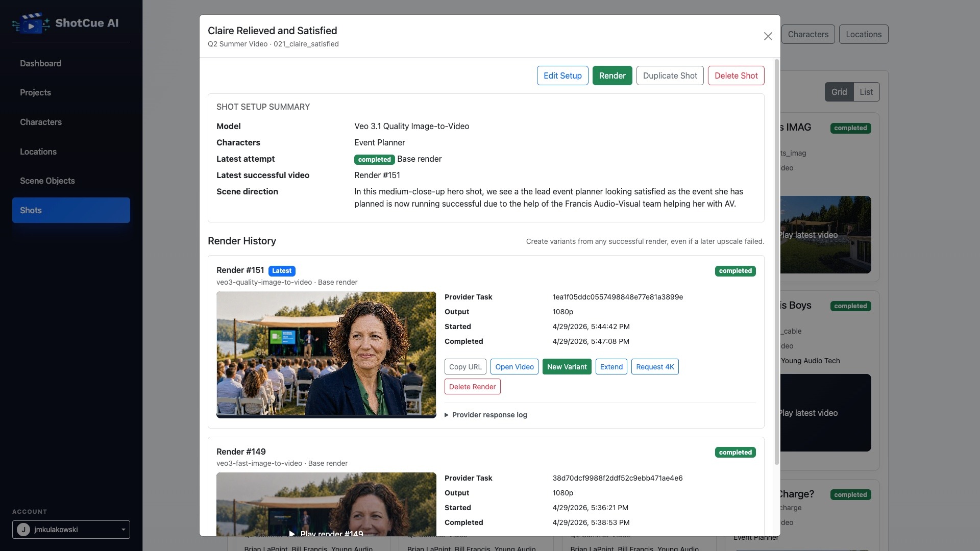Play the Render #151 video thumbnail
Image resolution: width=980 pixels, height=551 pixels.
pyautogui.click(x=326, y=355)
